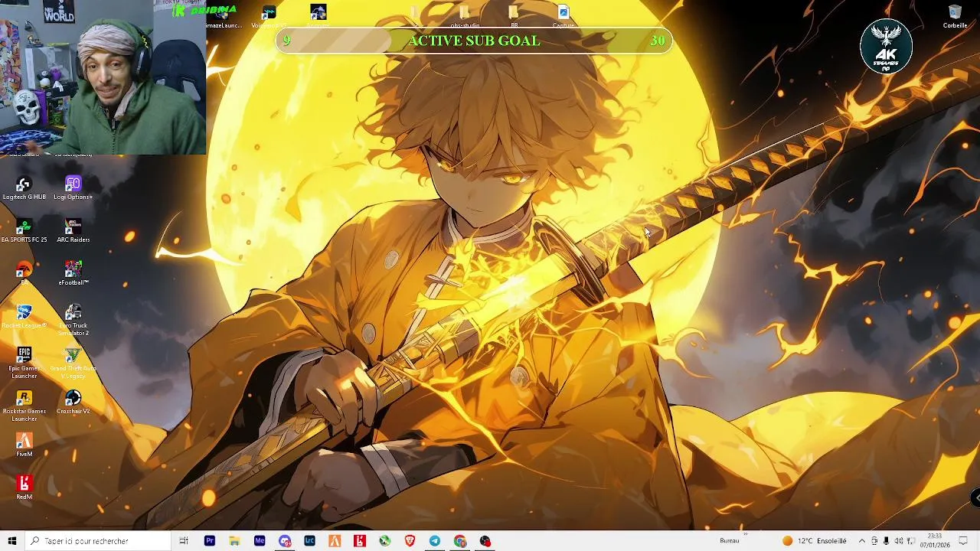The width and height of the screenshot is (980, 551).
Task: Open Brave browser from the taskbar
Action: coord(410,541)
